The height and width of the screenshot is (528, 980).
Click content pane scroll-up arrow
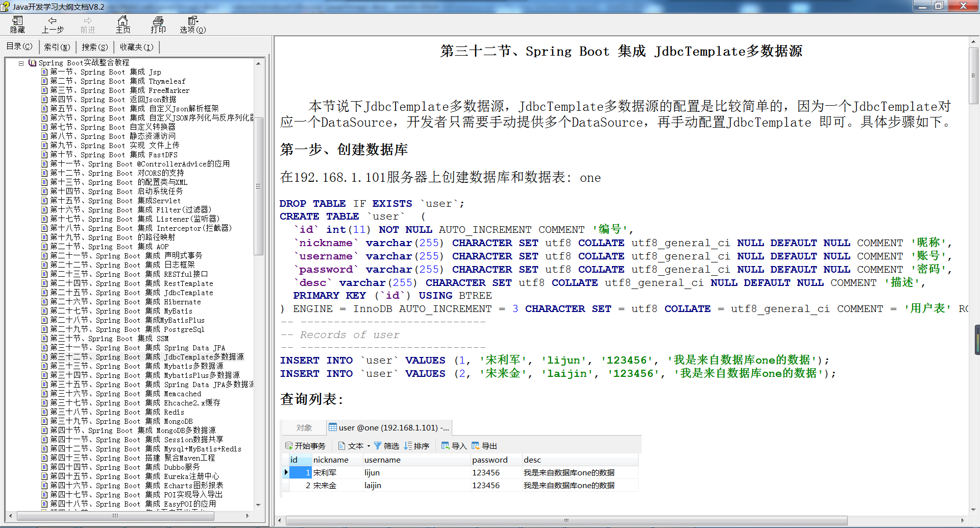[973, 42]
